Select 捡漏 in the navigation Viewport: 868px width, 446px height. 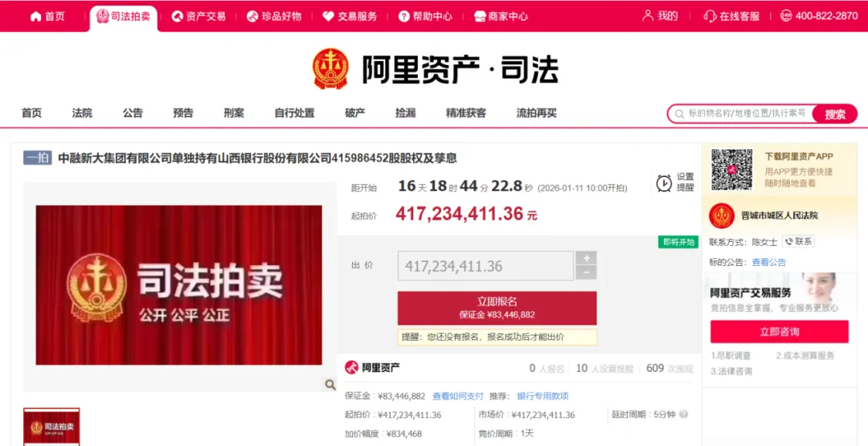point(405,113)
